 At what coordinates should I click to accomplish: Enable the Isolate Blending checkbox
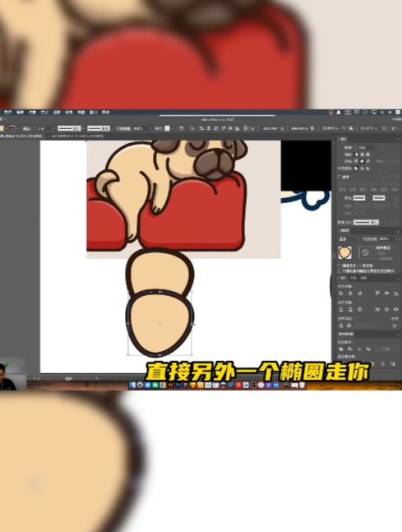pyautogui.click(x=339, y=266)
